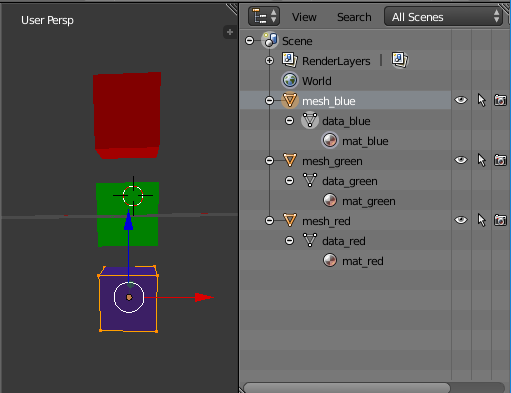Collapse the data_green node
The height and width of the screenshot is (393, 511).
(289, 180)
